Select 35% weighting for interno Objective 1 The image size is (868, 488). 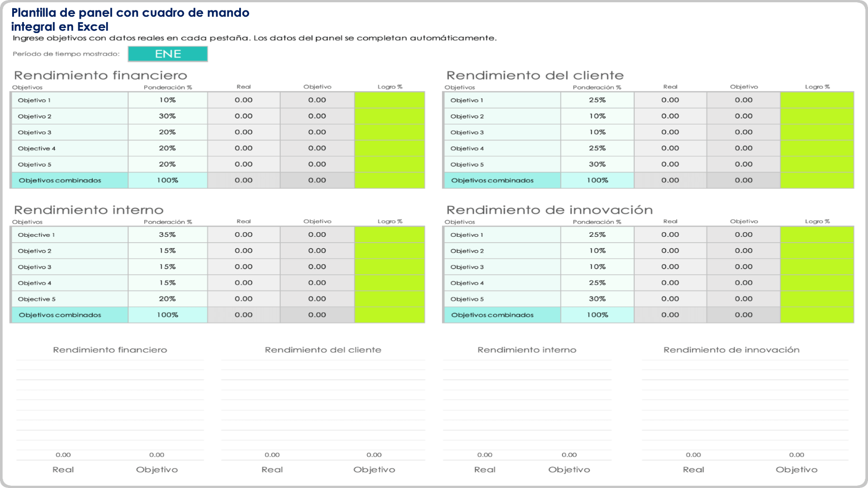(x=168, y=235)
